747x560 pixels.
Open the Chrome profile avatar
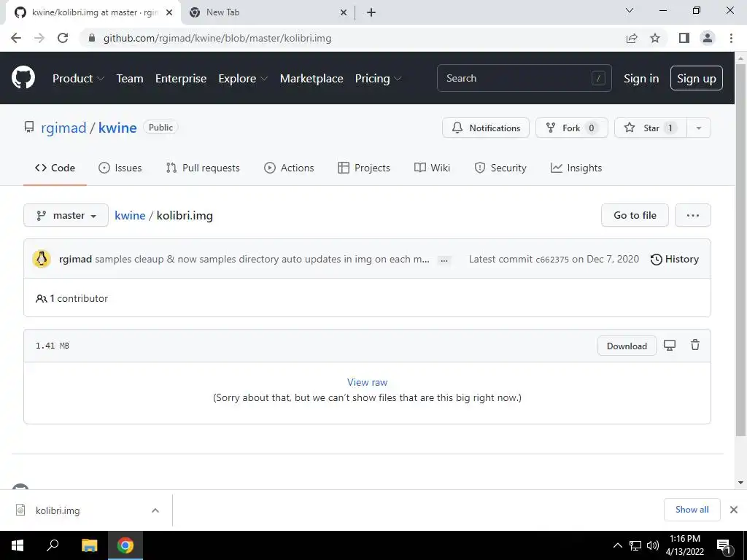(708, 38)
